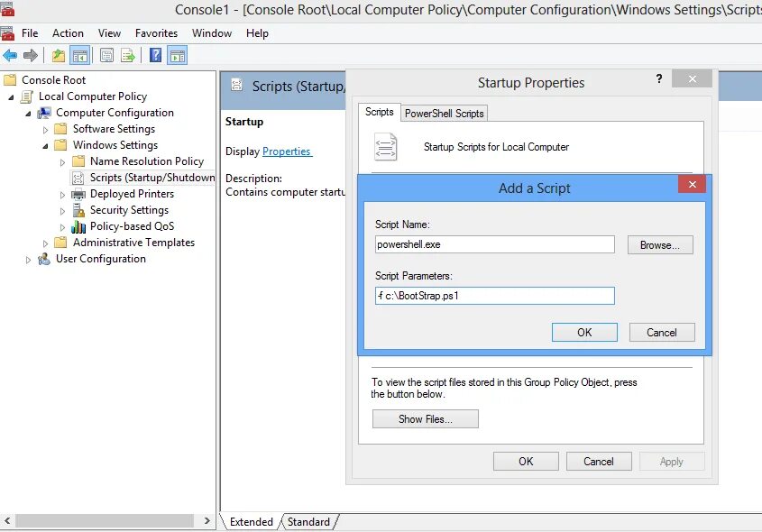This screenshot has height=532, width=762.
Task: Click the Forward arrow toolbar icon
Action: tap(31, 55)
